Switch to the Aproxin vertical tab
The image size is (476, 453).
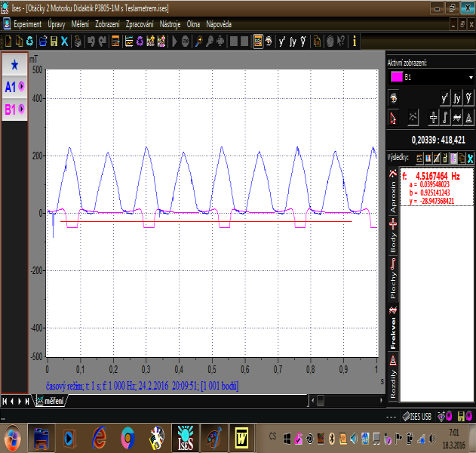(x=393, y=192)
